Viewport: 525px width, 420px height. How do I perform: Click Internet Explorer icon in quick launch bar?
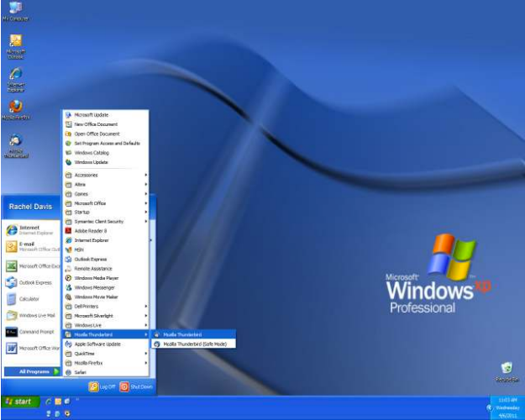tap(48, 402)
